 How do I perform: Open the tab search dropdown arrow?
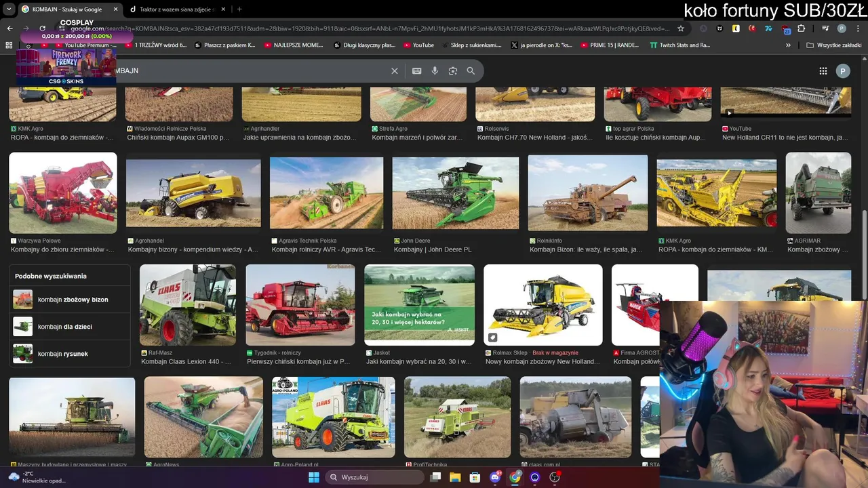point(9,9)
